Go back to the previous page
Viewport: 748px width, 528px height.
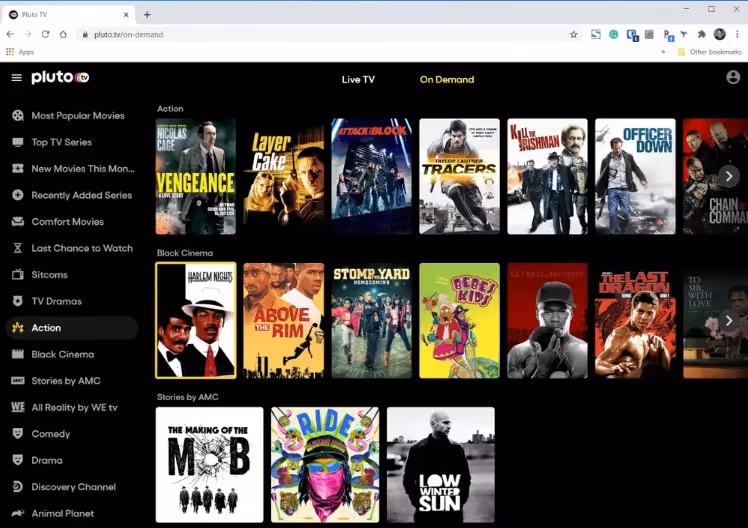coord(10,34)
